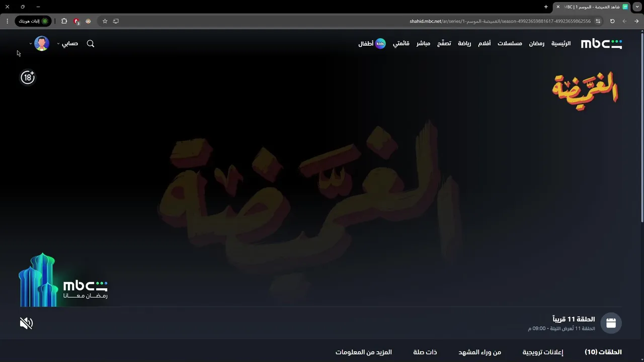Viewport: 644px width, 362px height.
Task: Open the مباشر live navigation item
Action: tap(423, 44)
